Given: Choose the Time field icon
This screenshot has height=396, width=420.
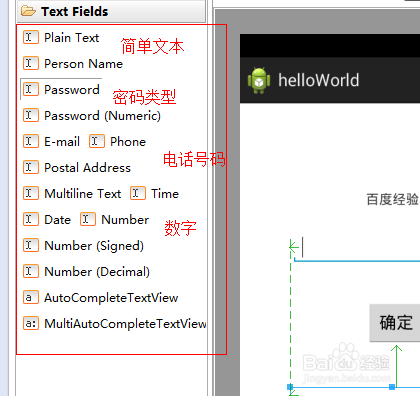Looking at the screenshot, I should pyautogui.click(x=138, y=193).
